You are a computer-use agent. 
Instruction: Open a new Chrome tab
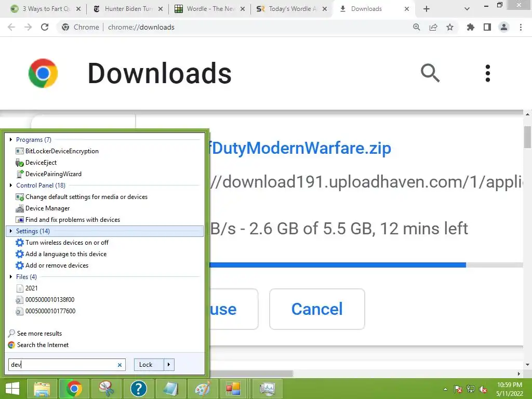(x=427, y=9)
